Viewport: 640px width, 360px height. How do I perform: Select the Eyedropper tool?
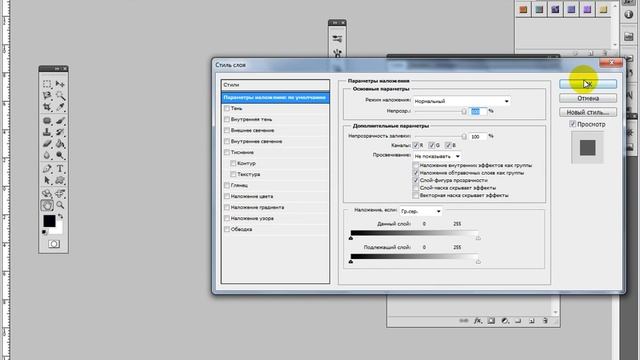tap(60, 107)
